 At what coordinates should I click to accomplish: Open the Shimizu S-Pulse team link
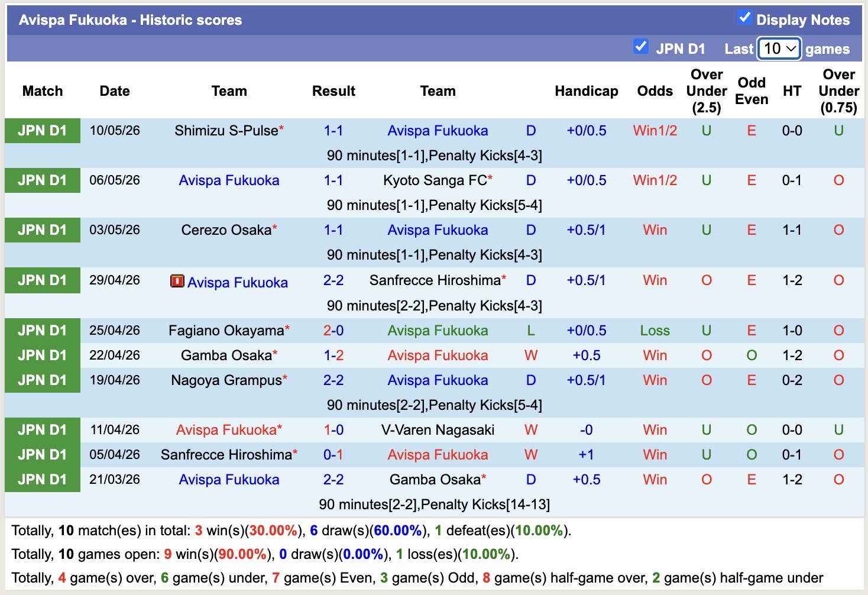[226, 131]
